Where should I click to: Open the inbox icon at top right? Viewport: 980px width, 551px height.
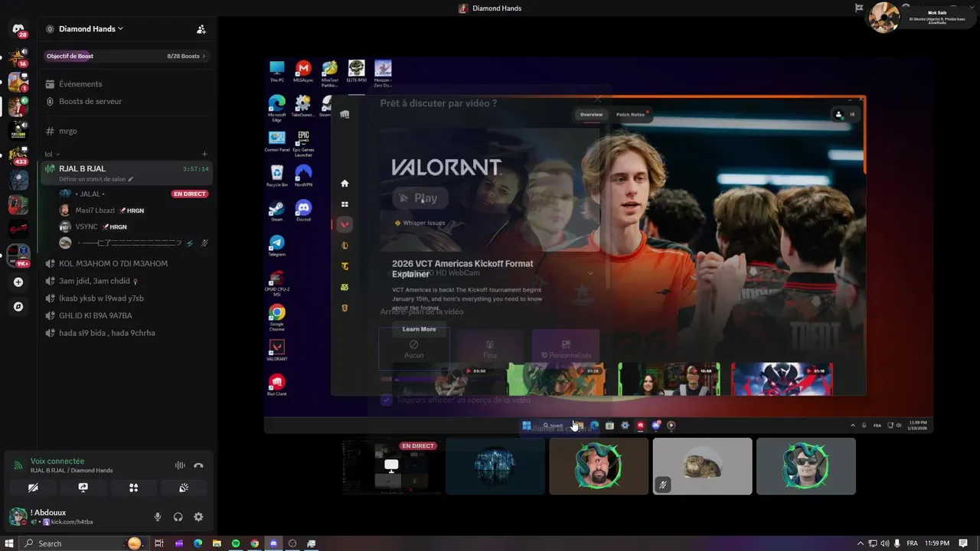(859, 8)
